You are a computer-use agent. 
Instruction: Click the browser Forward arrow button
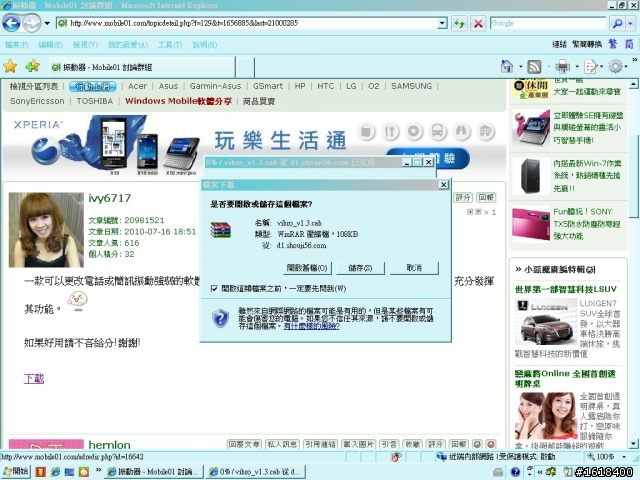[32, 23]
